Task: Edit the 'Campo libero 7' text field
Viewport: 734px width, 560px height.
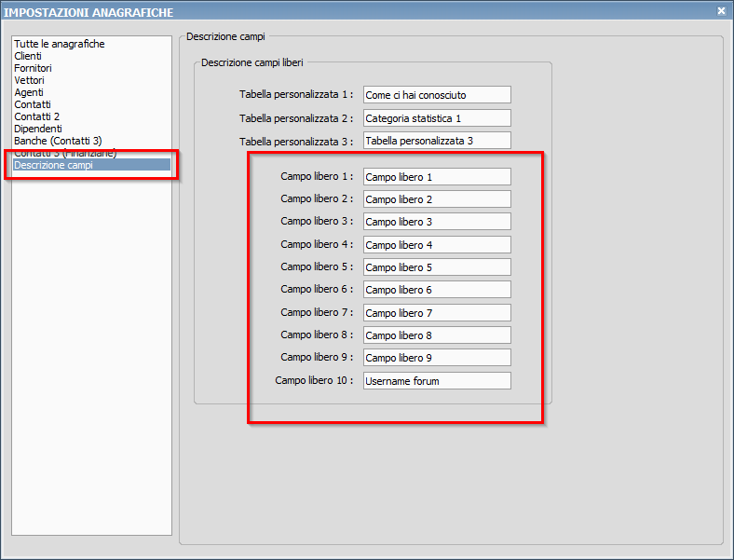Action: point(437,313)
